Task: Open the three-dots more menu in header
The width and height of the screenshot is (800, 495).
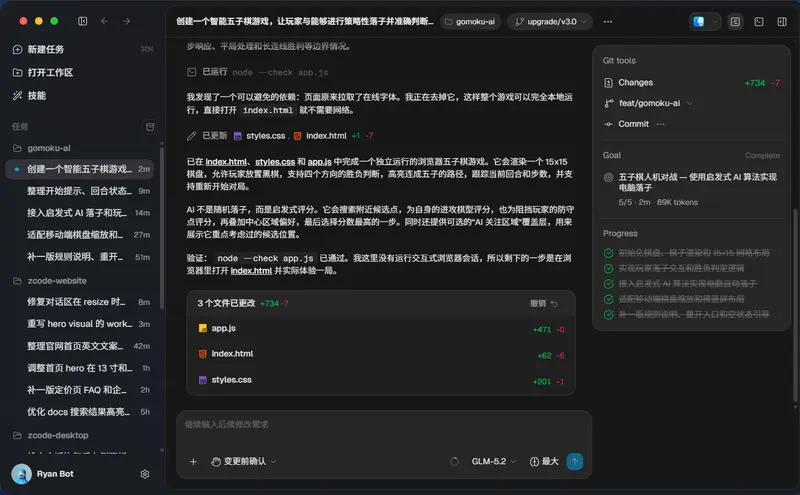Action: 608,21
